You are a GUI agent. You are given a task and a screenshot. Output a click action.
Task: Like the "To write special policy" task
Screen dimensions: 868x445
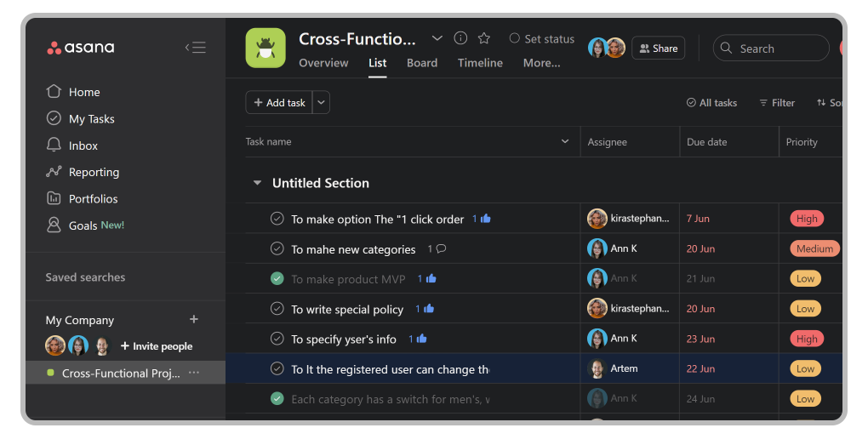pyautogui.click(x=428, y=309)
